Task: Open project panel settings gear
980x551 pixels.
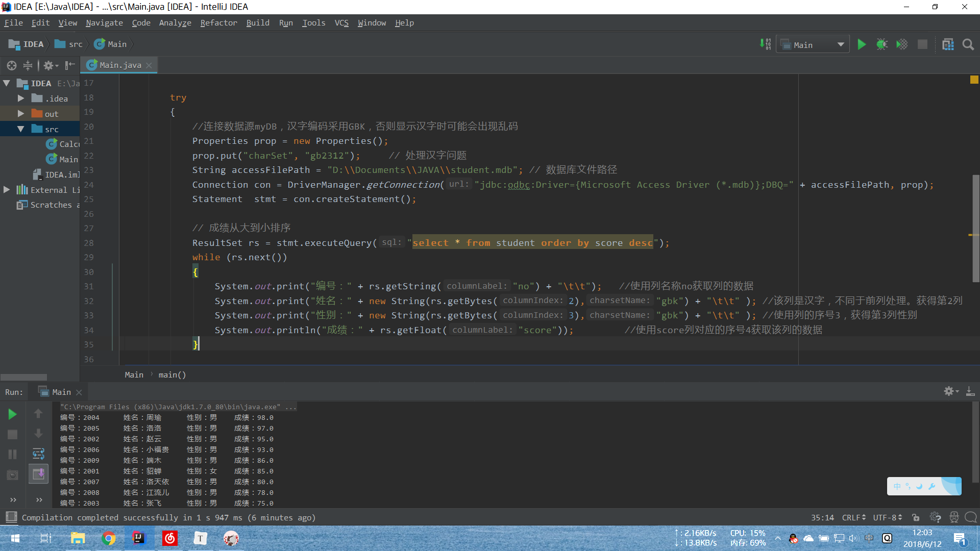Action: pyautogui.click(x=50, y=65)
